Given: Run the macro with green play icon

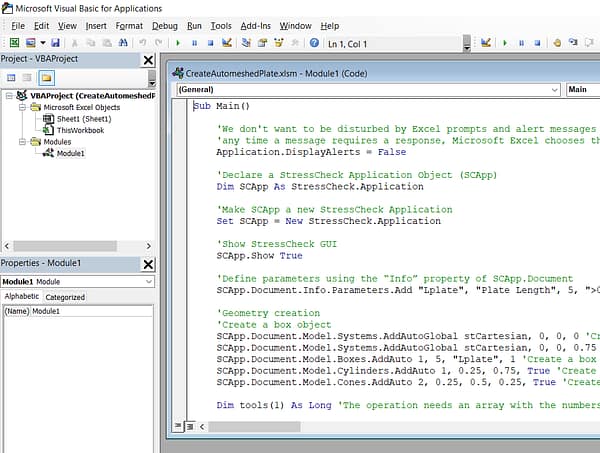Looking at the screenshot, I should (x=178, y=43).
